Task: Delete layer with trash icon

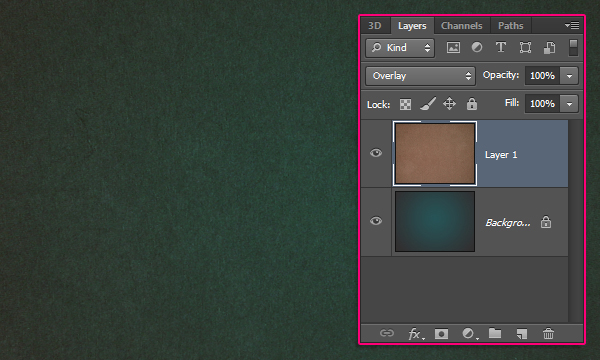Action: coord(548,334)
